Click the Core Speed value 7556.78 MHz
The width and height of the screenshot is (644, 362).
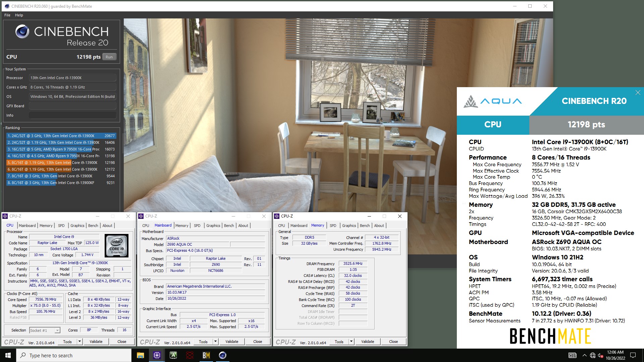[x=46, y=300]
